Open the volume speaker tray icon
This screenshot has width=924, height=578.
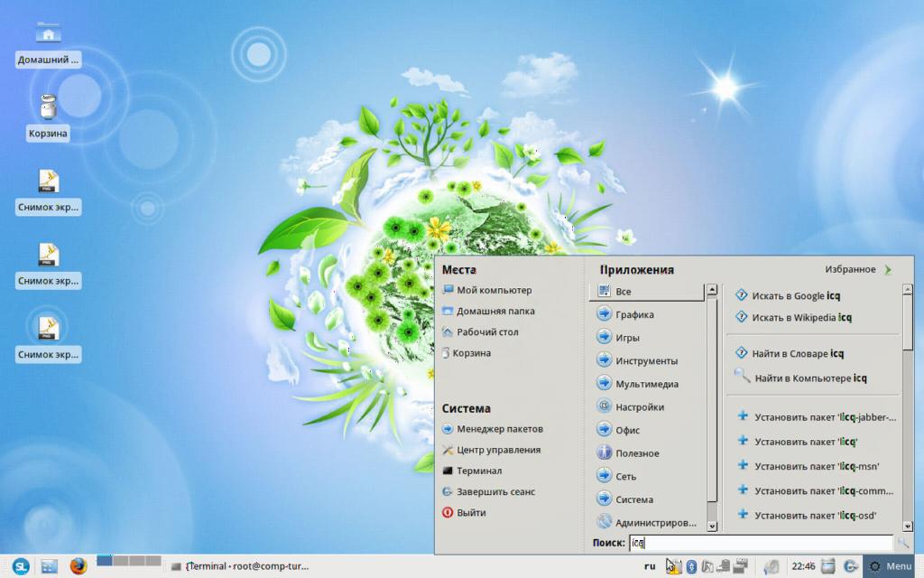point(772,567)
